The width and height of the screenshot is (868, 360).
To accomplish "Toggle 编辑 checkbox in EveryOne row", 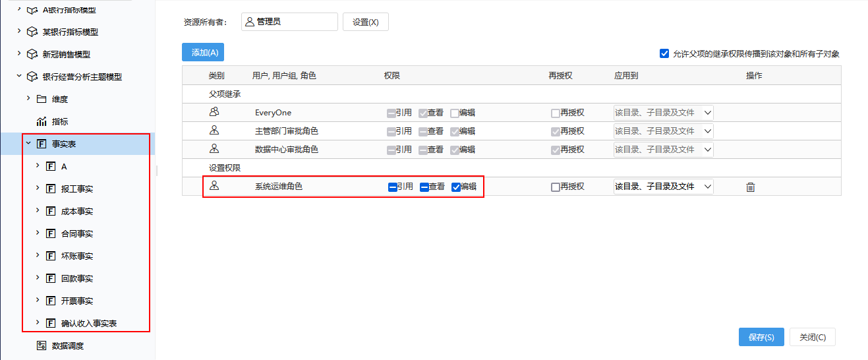I will pos(455,113).
